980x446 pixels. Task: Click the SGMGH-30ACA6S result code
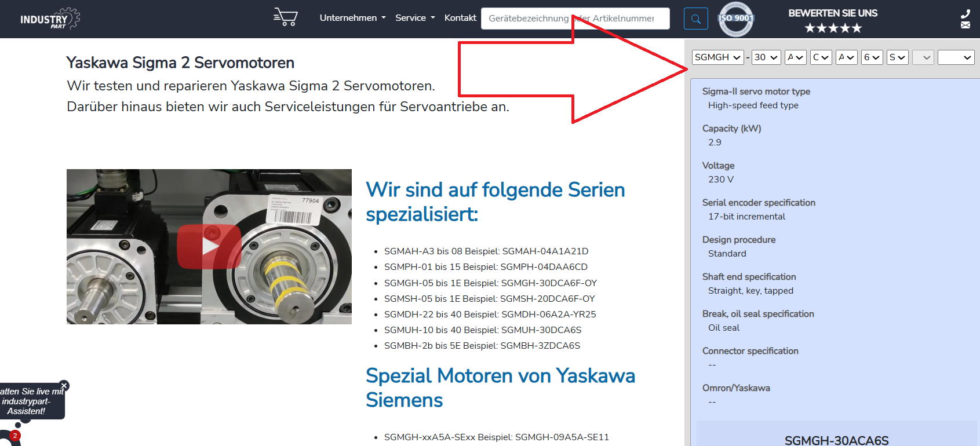coord(836,440)
